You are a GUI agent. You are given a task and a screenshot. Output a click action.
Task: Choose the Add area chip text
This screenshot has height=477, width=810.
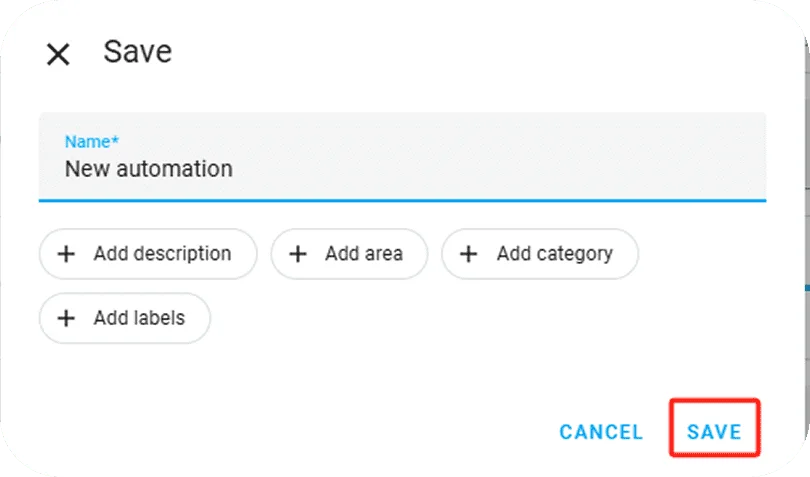click(x=364, y=254)
